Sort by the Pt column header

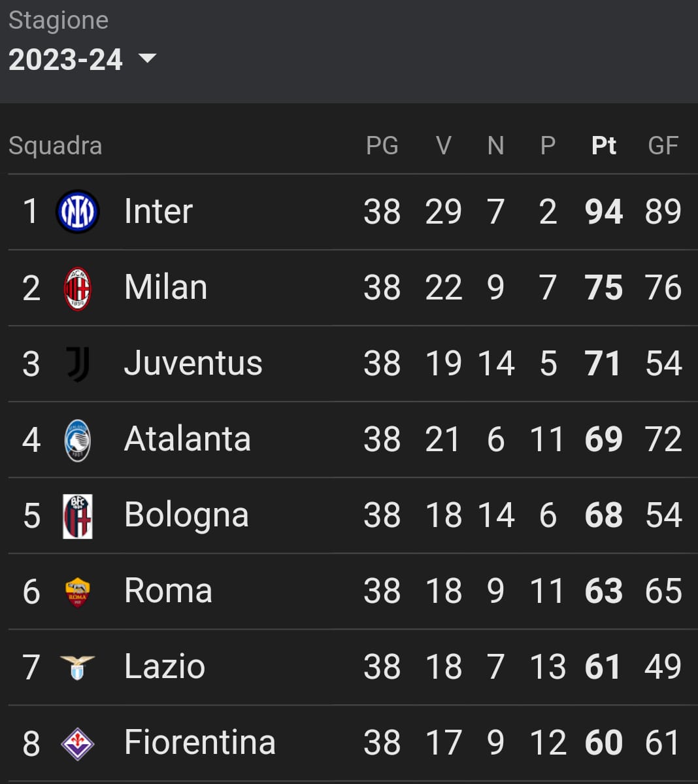(604, 146)
